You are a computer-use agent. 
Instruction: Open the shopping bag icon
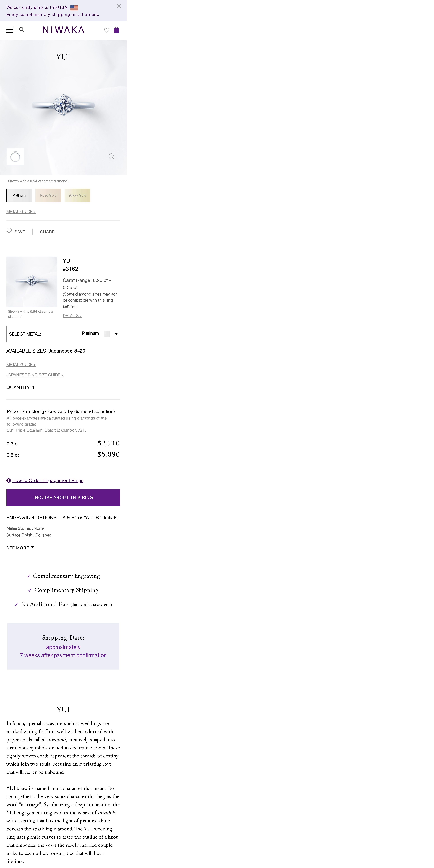[117, 30]
